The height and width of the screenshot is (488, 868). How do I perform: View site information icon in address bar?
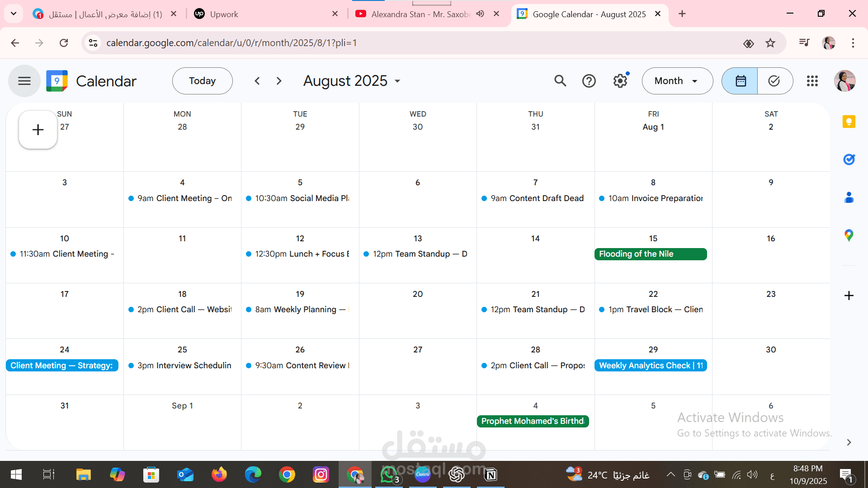[93, 43]
